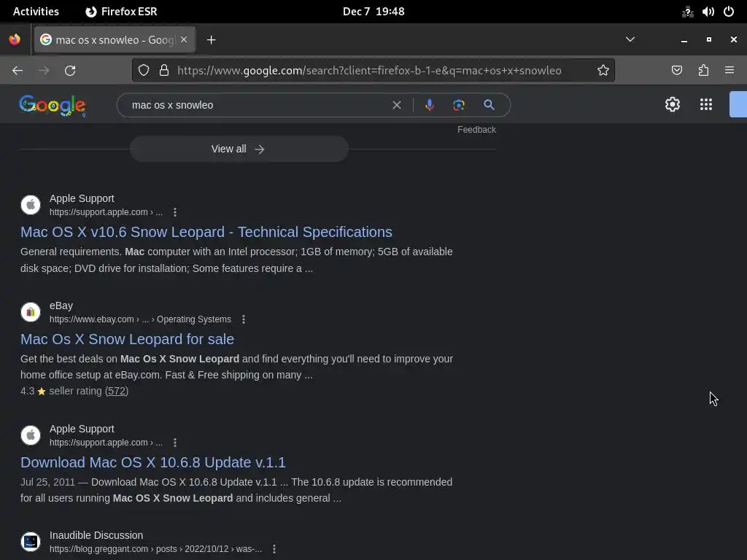Click the volume speaker icon in top bar
The height and width of the screenshot is (560, 747).
[x=708, y=12]
